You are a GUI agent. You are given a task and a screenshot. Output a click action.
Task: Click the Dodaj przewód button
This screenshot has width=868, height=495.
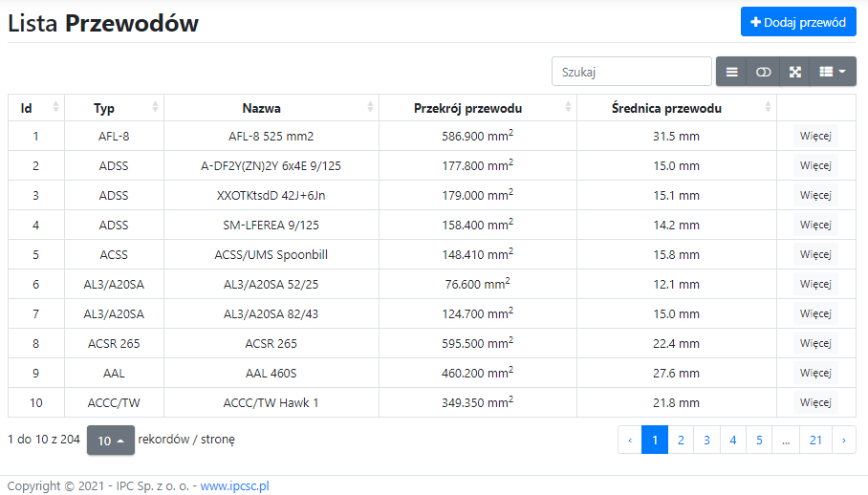point(798,22)
